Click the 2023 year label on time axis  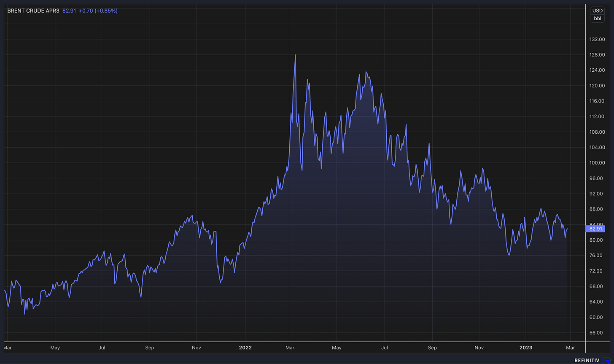tap(526, 348)
